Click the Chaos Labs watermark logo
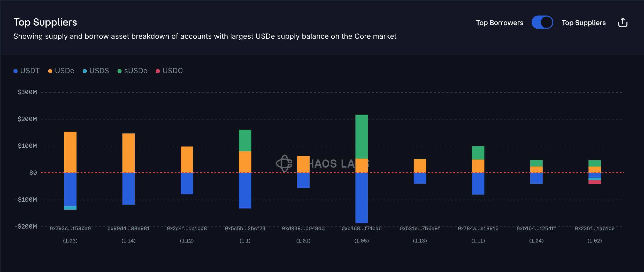Screen dimensions: 644x272 point(284,163)
